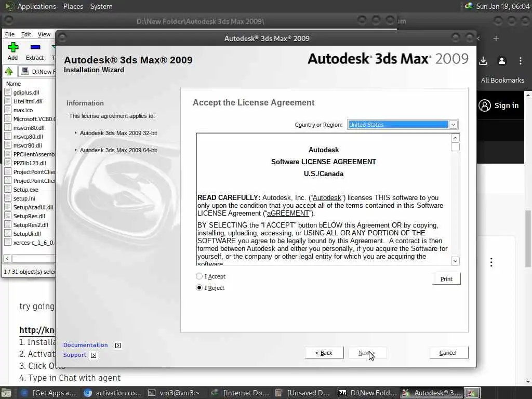Open the Support link
This screenshot has width=532, height=399.
click(75, 355)
